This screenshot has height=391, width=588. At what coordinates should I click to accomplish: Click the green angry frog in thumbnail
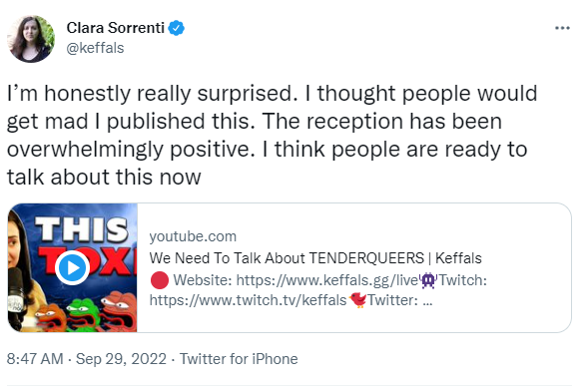click(x=83, y=314)
